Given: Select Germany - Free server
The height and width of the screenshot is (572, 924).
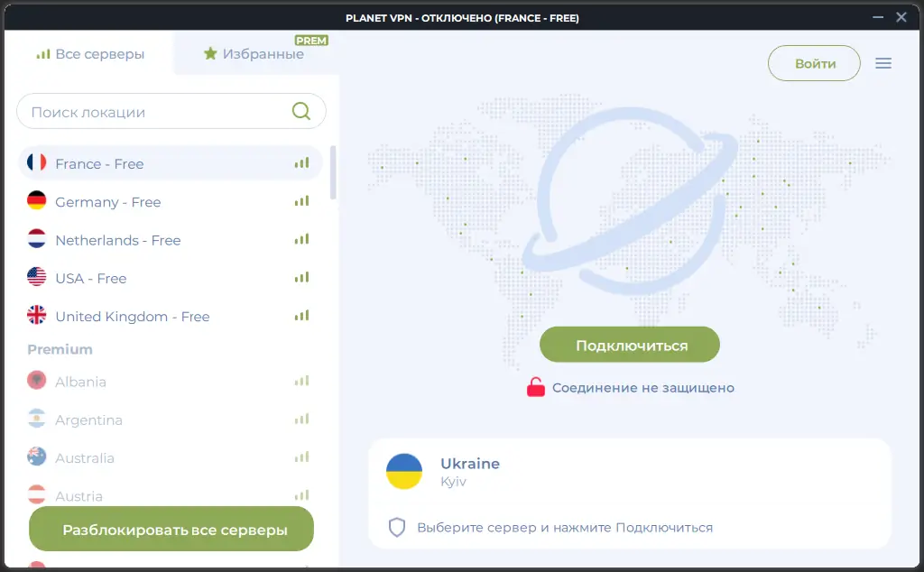Looking at the screenshot, I should click(171, 201).
